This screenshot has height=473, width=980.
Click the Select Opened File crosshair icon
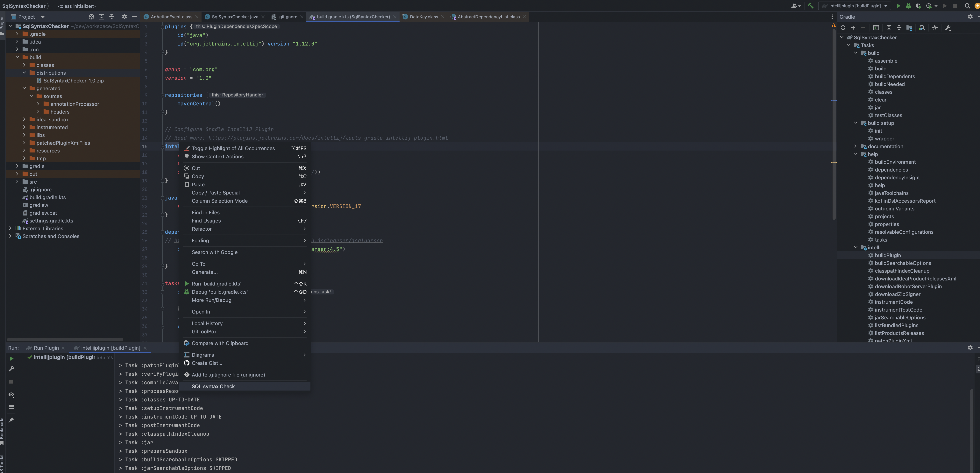point(91,17)
